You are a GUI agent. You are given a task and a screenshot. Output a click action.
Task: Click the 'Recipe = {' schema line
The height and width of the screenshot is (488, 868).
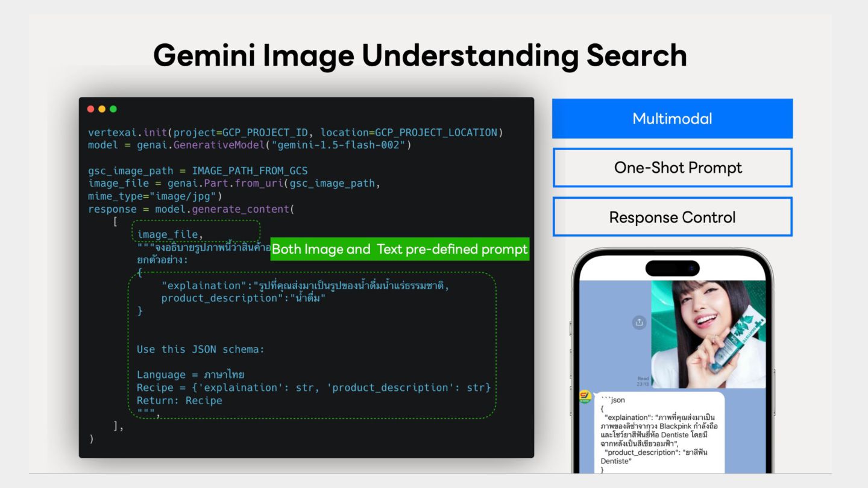[314, 387]
